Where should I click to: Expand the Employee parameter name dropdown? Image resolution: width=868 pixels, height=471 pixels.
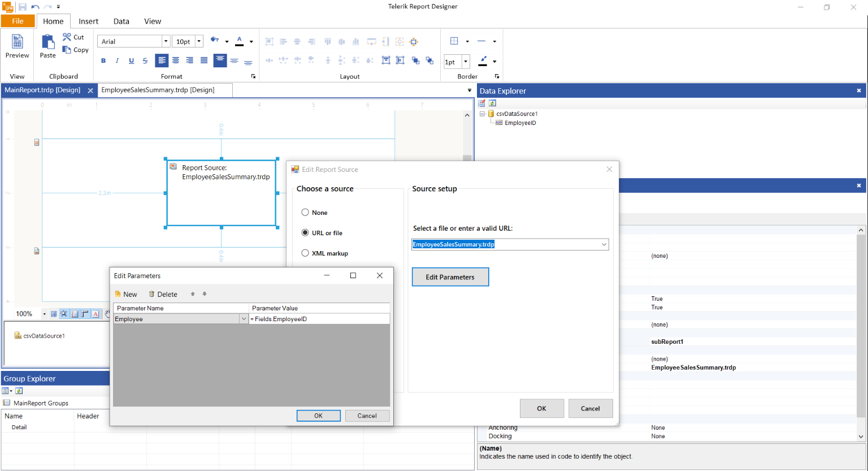[x=244, y=319]
